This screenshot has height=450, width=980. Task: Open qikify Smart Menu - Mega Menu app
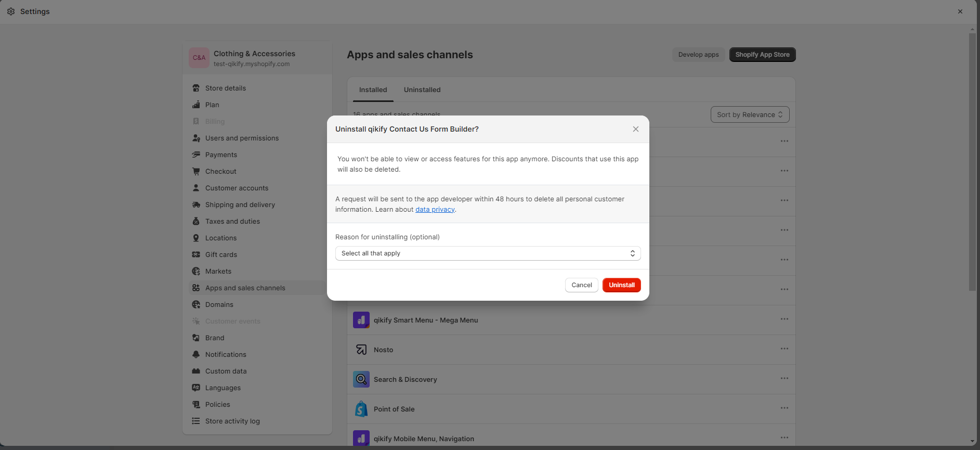571,320
